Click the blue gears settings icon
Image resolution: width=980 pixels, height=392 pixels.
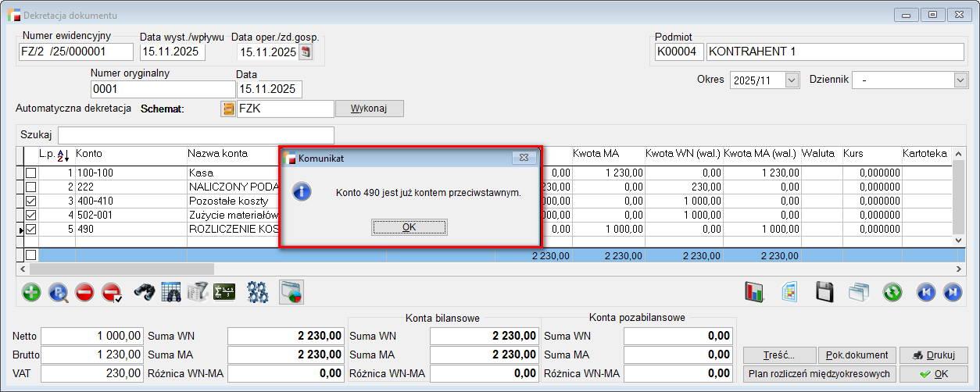pyautogui.click(x=257, y=292)
